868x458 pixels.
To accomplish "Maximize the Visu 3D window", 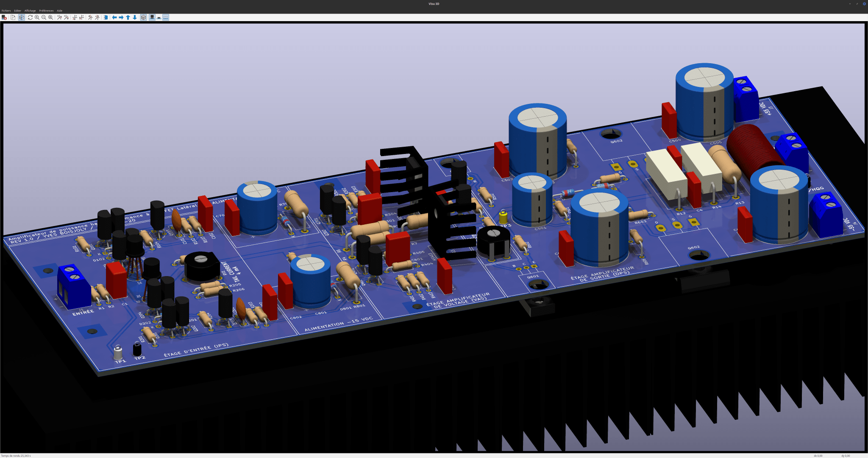I will point(857,4).
